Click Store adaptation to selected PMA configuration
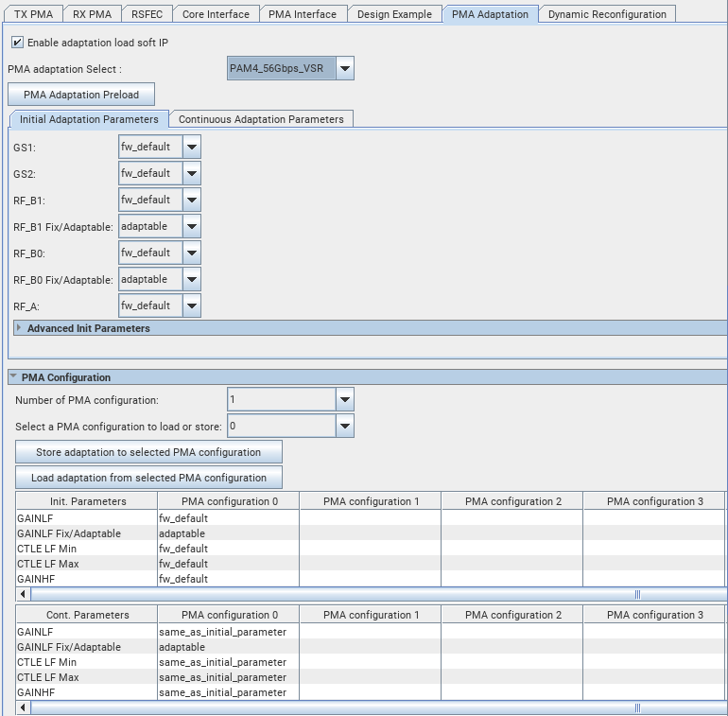Image resolution: width=728 pixels, height=716 pixels. coord(148,452)
